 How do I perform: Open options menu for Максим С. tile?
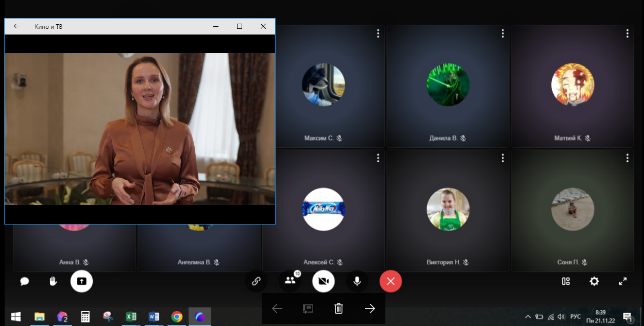pos(378,33)
